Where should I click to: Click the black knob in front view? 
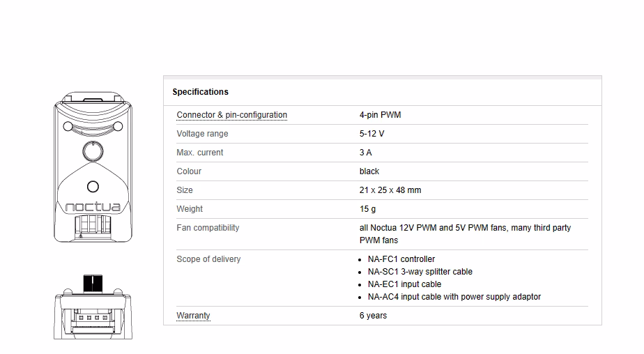click(93, 284)
